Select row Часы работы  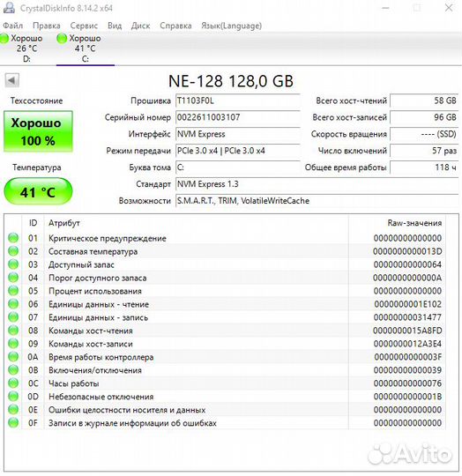[225, 383]
